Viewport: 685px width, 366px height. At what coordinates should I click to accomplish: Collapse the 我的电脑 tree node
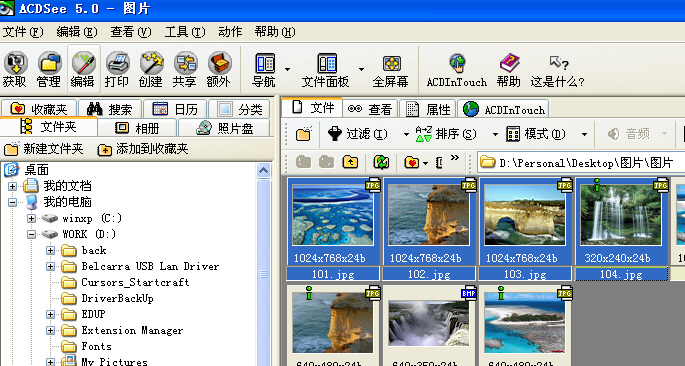pyautogui.click(x=12, y=202)
